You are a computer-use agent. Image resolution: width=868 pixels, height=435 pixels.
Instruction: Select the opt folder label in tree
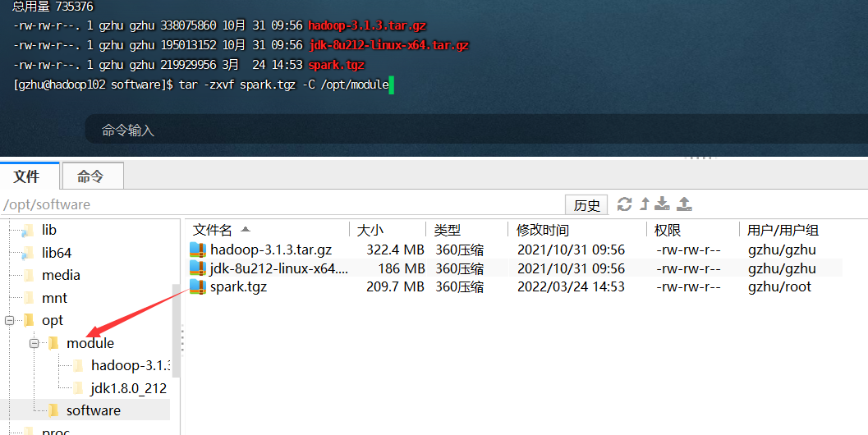coord(53,320)
